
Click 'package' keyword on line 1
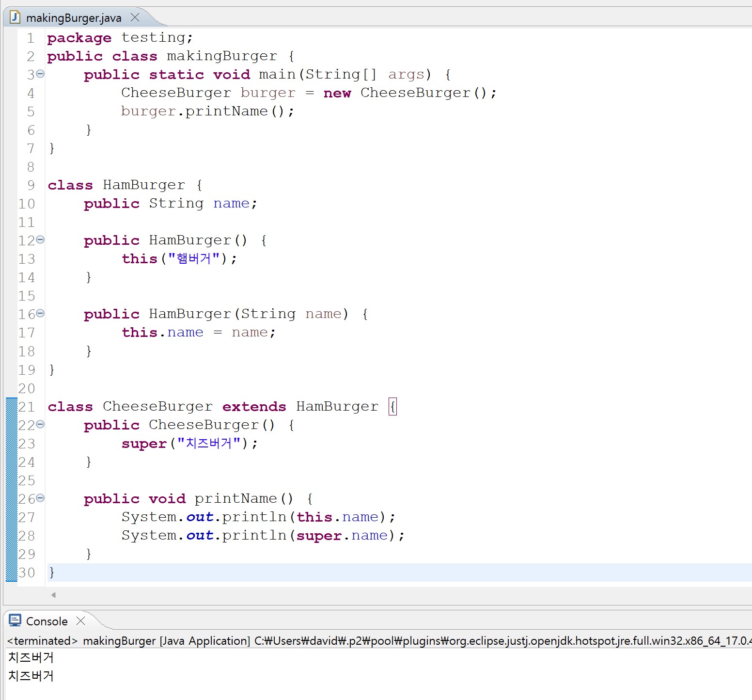[x=79, y=38]
